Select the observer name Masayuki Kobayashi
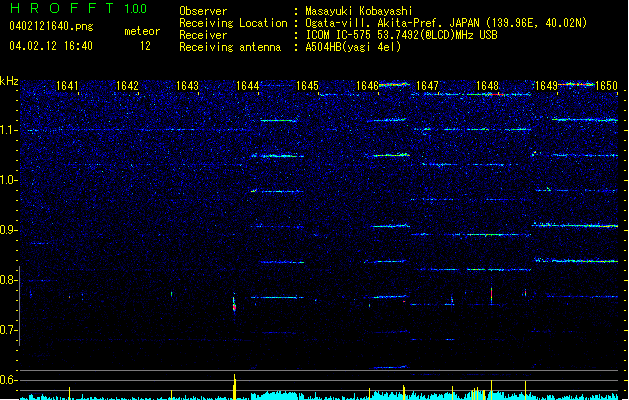The height and width of the screenshot is (400, 629). tap(359, 11)
